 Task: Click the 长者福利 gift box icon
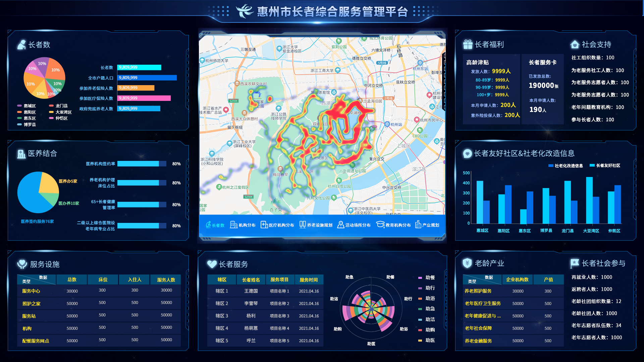pyautogui.click(x=468, y=44)
